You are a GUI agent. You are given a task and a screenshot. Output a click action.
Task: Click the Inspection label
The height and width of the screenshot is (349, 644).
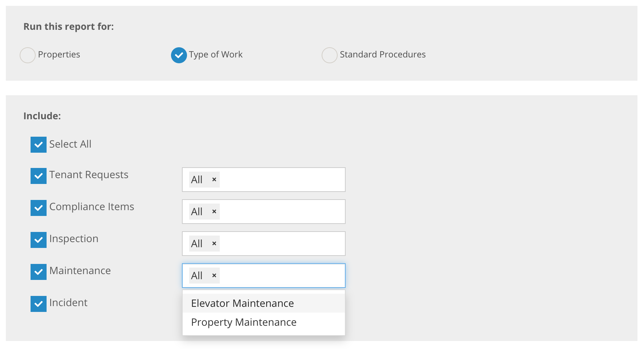(x=74, y=239)
